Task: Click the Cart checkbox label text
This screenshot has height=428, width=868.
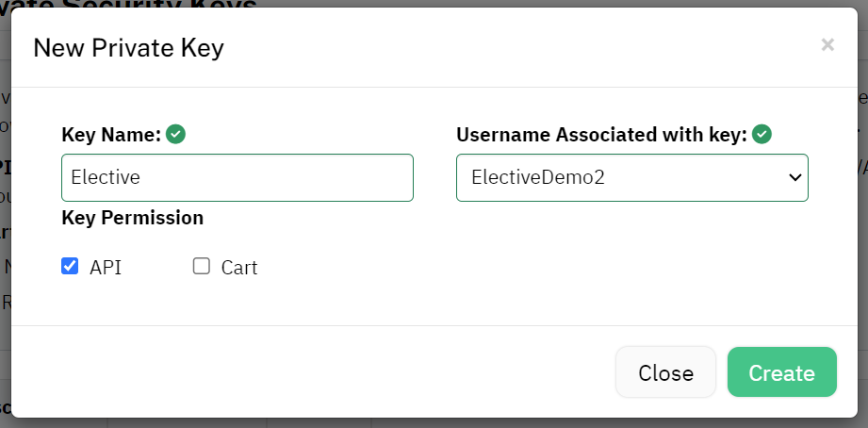Action: coord(239,268)
